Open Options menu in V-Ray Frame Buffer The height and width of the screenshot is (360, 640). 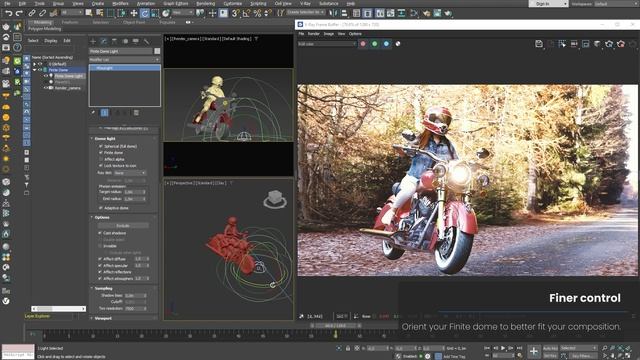pos(355,33)
